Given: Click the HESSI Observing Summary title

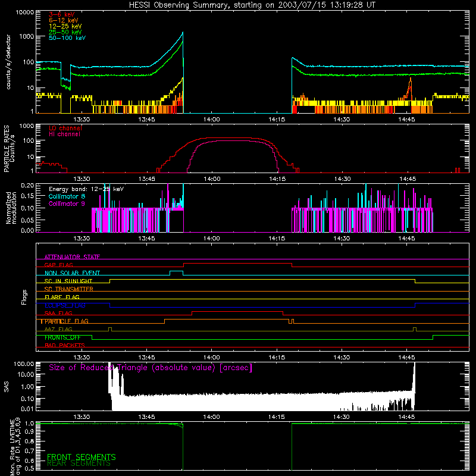Looking at the screenshot, I should point(252,5).
